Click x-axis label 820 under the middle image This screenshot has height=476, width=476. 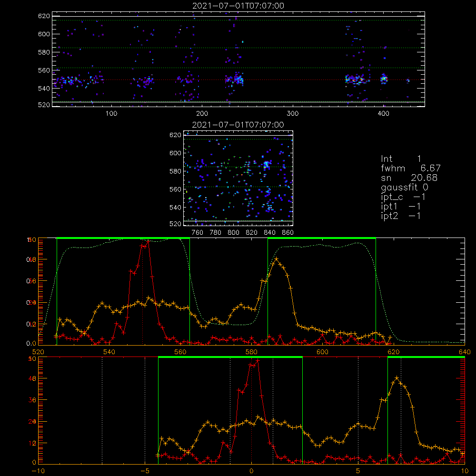coord(252,233)
